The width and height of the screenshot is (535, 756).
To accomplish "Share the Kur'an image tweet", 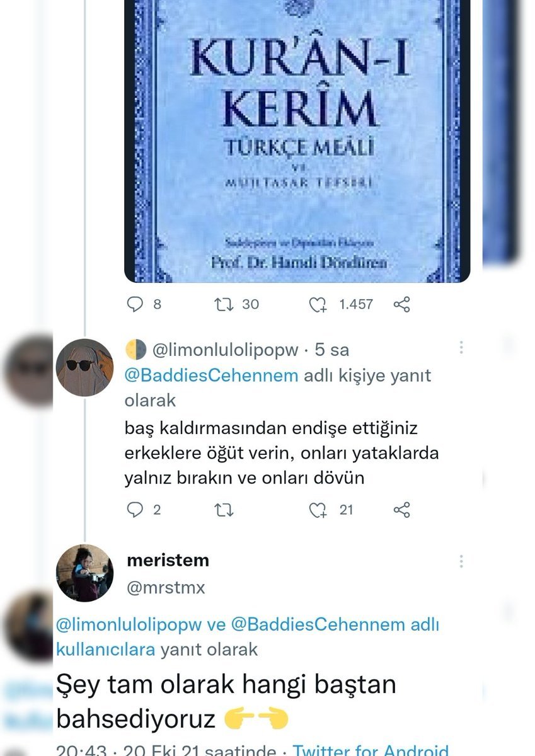I will pos(401,304).
